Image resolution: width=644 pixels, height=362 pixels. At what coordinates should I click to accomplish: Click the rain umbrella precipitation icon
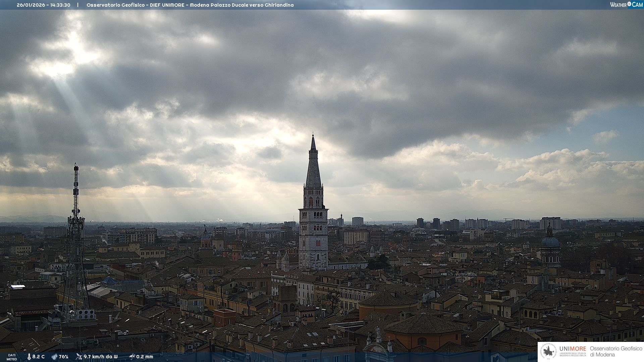click(x=132, y=357)
